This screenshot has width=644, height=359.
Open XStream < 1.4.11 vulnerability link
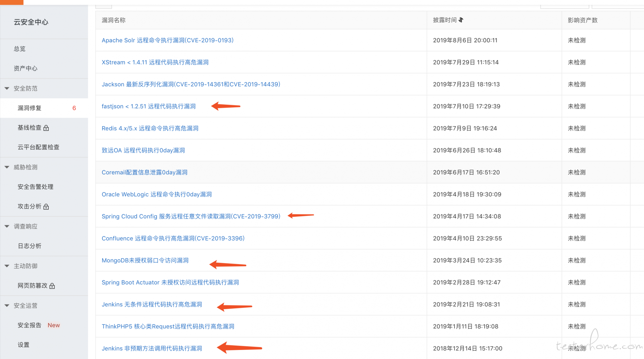[x=155, y=62]
